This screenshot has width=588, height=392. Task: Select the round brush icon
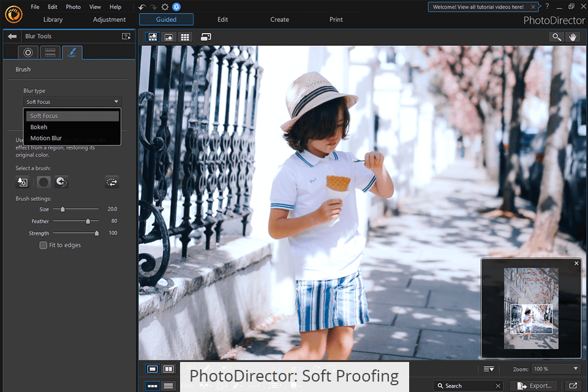tap(43, 183)
